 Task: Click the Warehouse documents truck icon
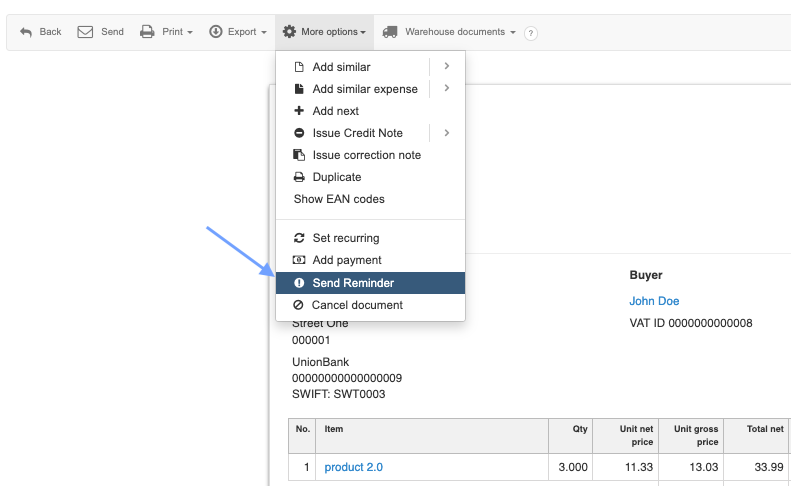[x=390, y=32]
